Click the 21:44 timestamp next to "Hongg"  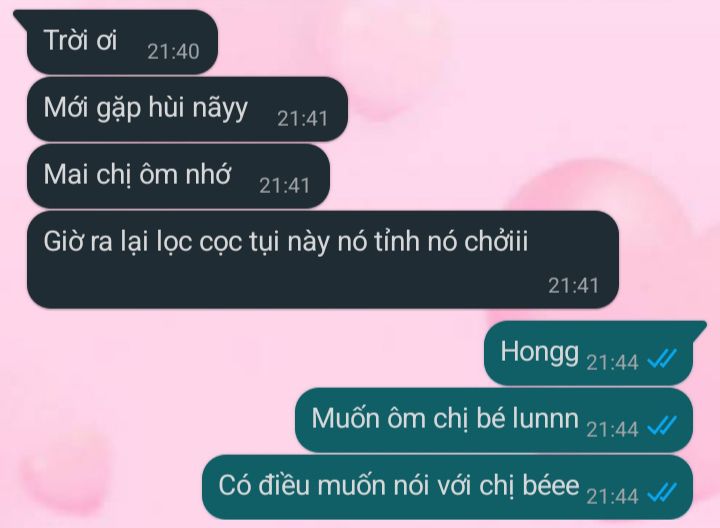612,362
